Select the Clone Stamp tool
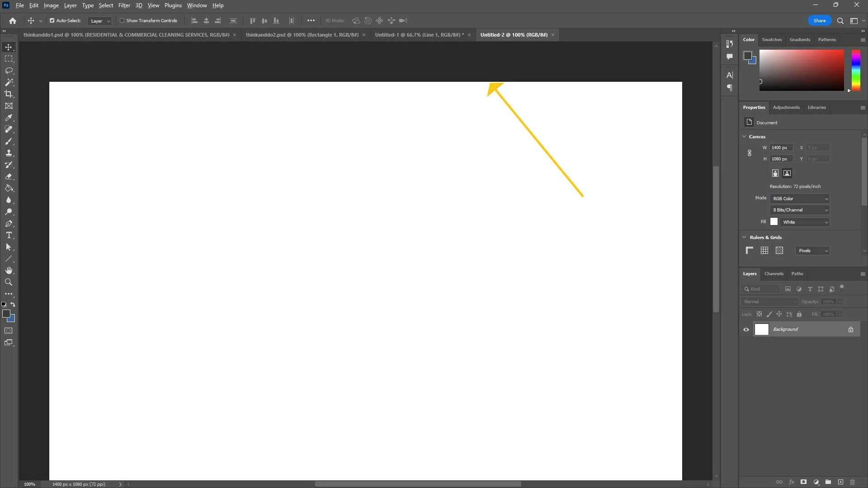The image size is (868, 488). coord(9,153)
